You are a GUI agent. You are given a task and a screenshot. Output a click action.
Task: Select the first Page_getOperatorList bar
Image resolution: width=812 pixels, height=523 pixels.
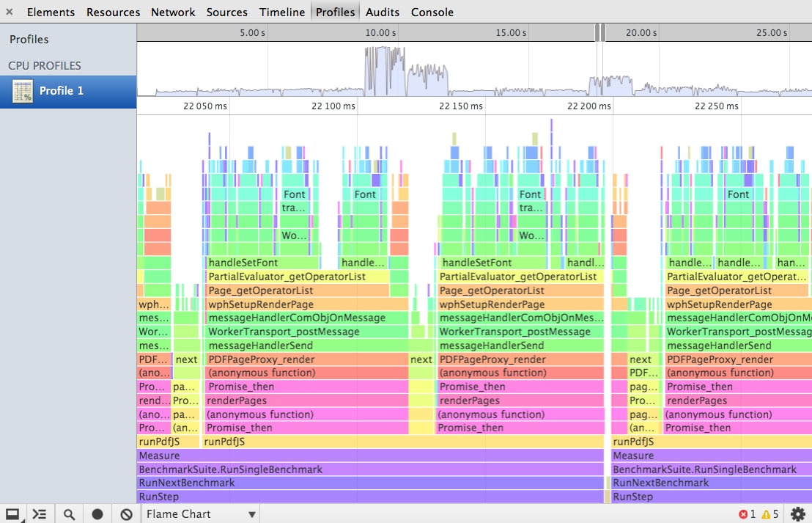(x=298, y=290)
